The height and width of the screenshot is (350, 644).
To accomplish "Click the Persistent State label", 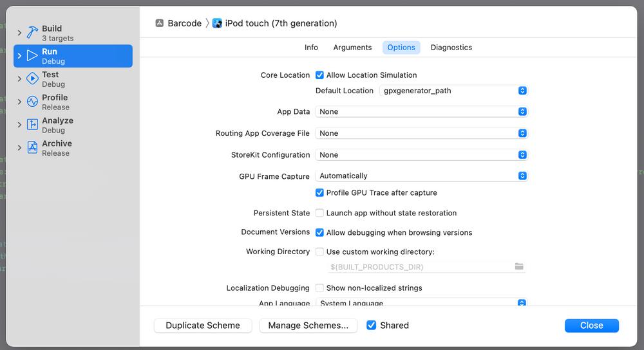I will [x=281, y=213].
